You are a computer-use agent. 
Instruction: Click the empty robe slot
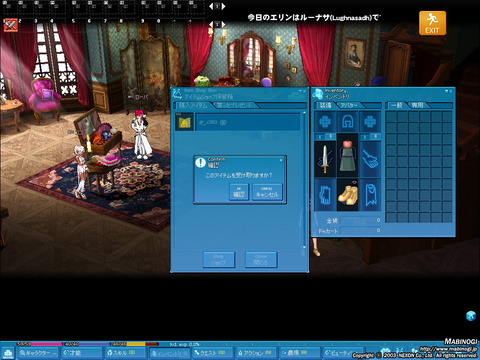pyautogui.click(x=370, y=195)
